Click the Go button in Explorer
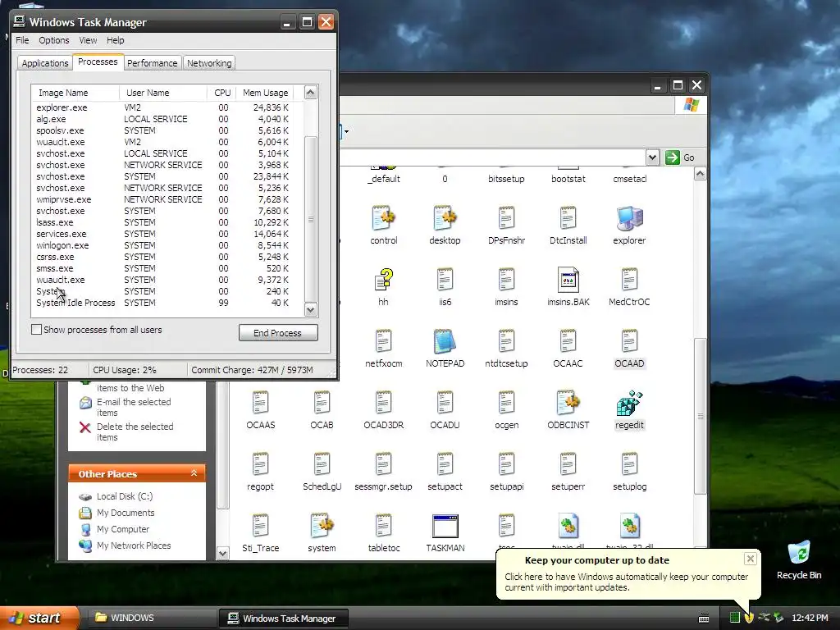 (x=680, y=157)
